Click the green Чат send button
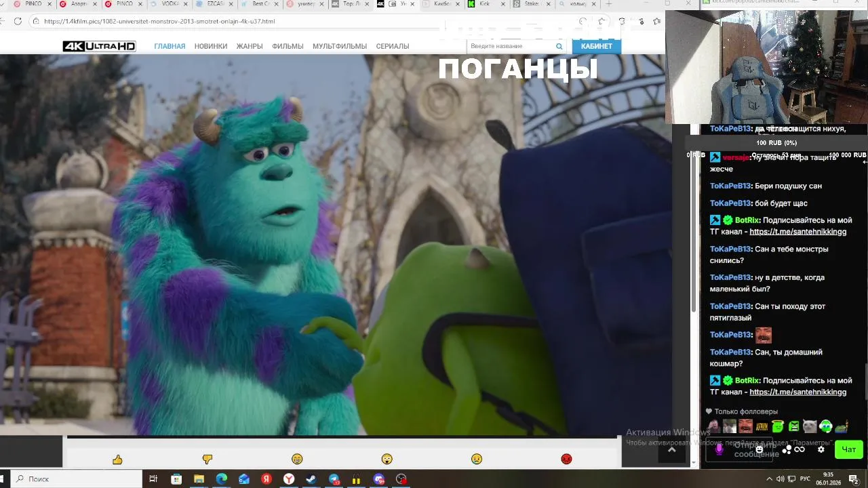The height and width of the screenshot is (488, 868). click(849, 449)
